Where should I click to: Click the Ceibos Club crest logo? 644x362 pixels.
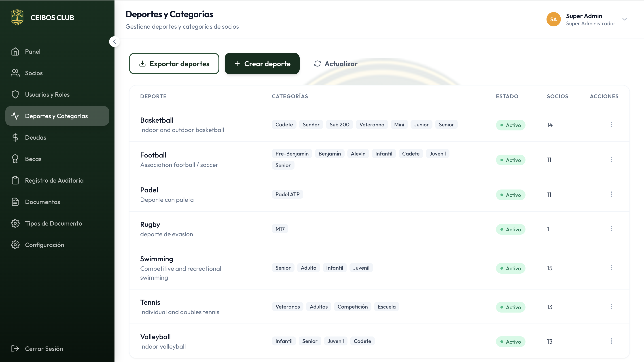pos(17,17)
